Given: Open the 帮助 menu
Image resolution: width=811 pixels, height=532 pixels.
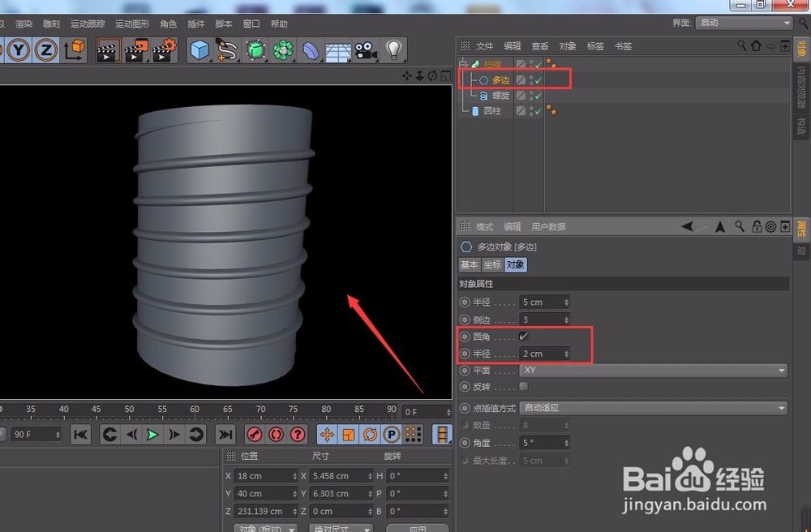Looking at the screenshot, I should coord(279,24).
